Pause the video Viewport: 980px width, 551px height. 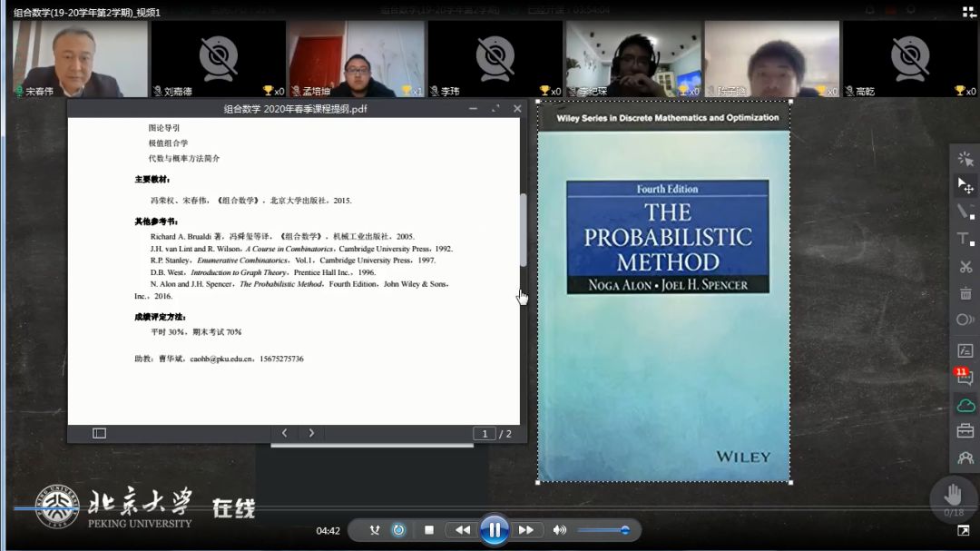pos(495,530)
